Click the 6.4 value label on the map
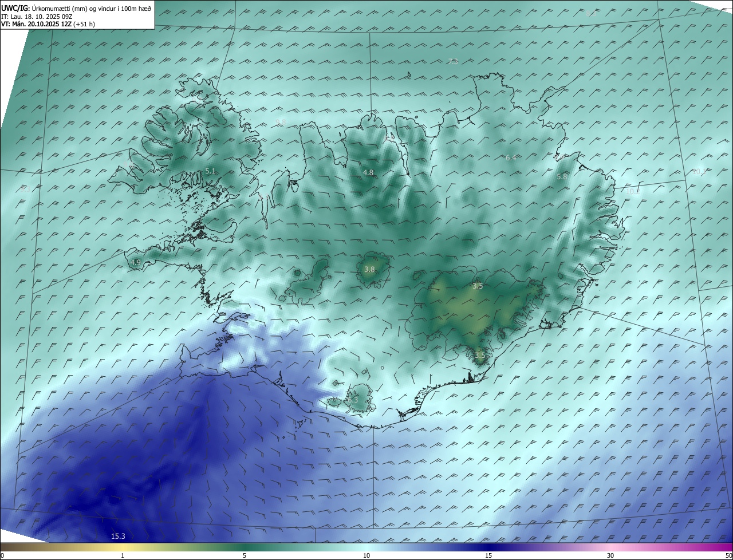This screenshot has height=560, width=733. 511,157
